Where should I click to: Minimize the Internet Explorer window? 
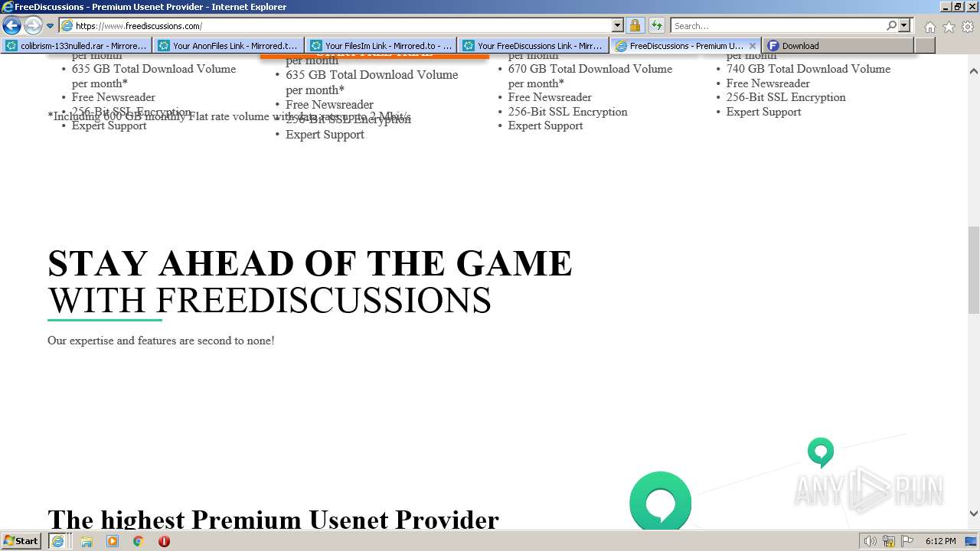point(944,7)
